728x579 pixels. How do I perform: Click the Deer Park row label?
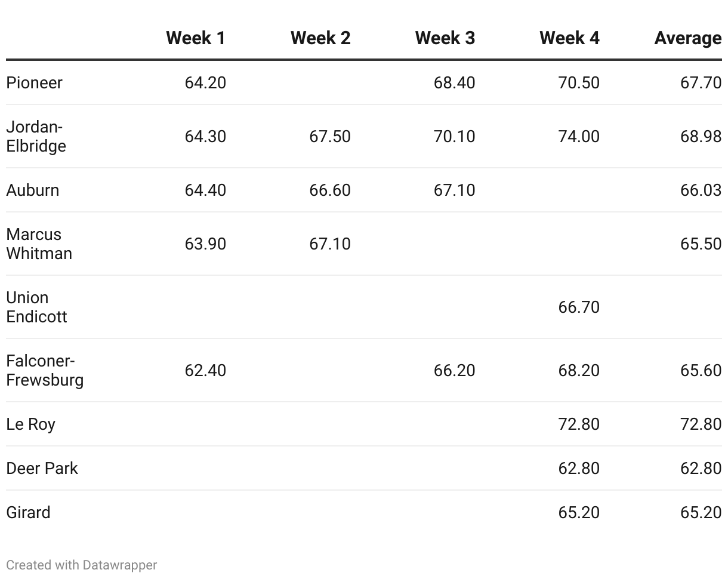click(42, 468)
